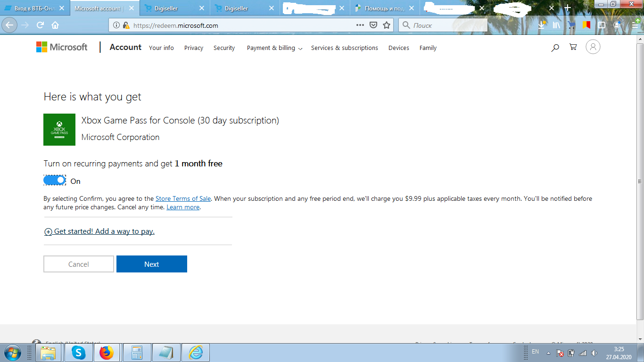
Task: Expand the Payment & billing menu
Action: coord(274,48)
